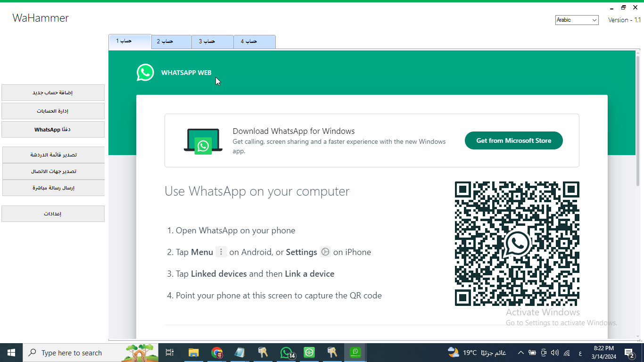Switch to the حساب 3 tab
The width and height of the screenshot is (644, 362).
pyautogui.click(x=213, y=41)
